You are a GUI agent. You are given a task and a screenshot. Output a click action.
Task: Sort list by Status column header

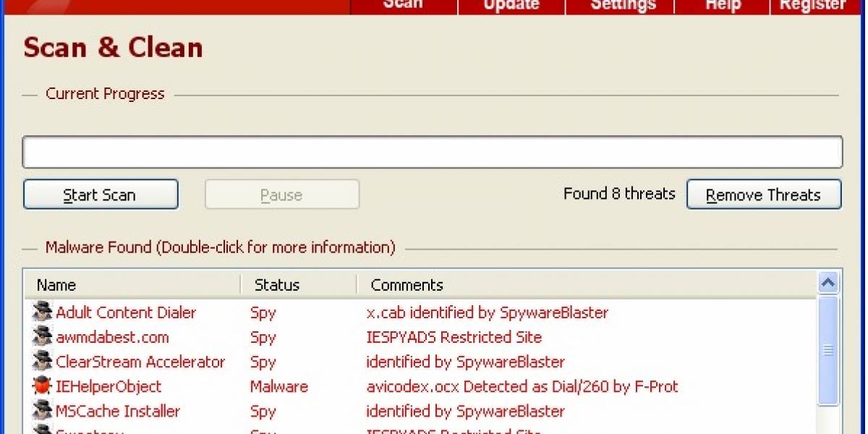coord(299,285)
